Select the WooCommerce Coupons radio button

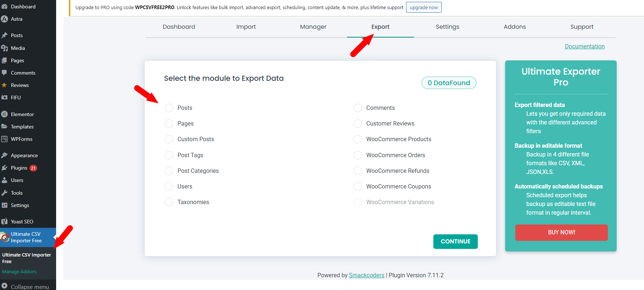coord(358,186)
